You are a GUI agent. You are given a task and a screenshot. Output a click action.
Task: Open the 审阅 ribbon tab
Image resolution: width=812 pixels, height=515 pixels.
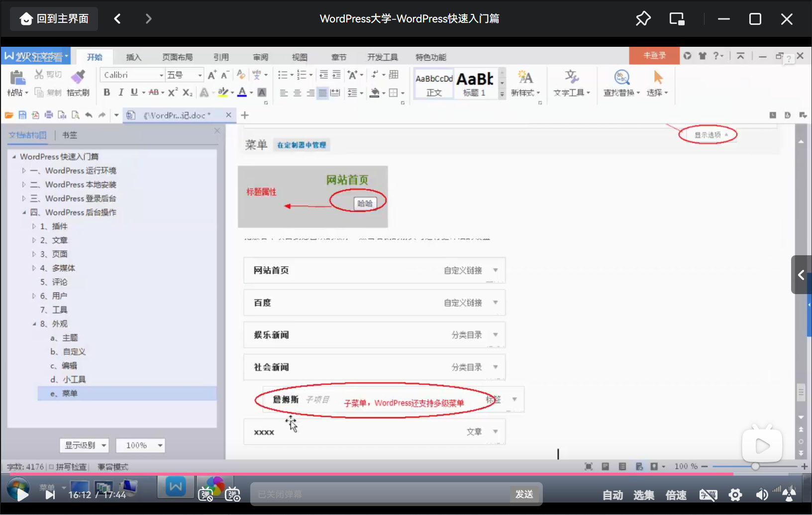point(260,57)
